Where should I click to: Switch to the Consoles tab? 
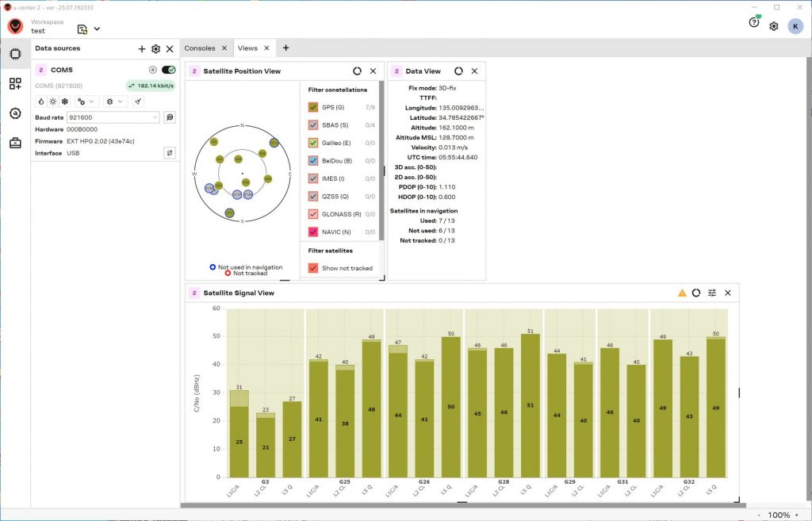(200, 48)
